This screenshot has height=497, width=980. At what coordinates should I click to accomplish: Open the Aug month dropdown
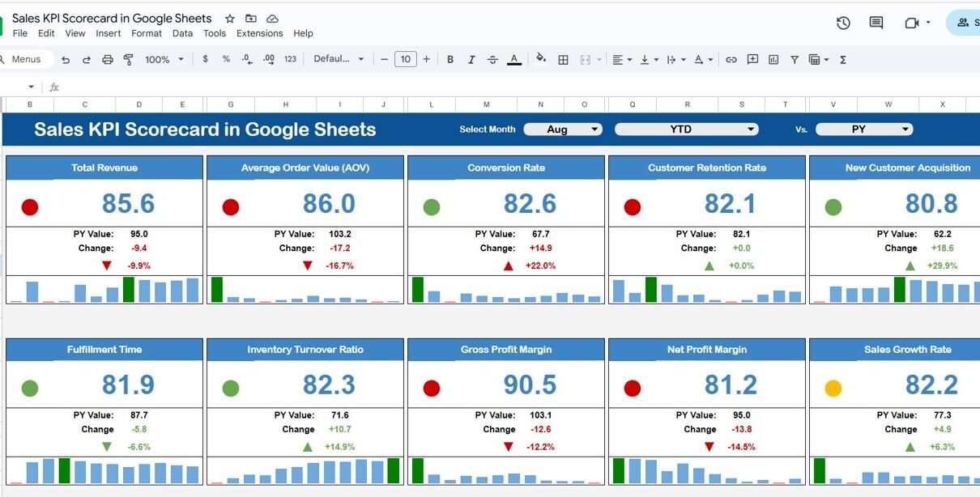(563, 130)
